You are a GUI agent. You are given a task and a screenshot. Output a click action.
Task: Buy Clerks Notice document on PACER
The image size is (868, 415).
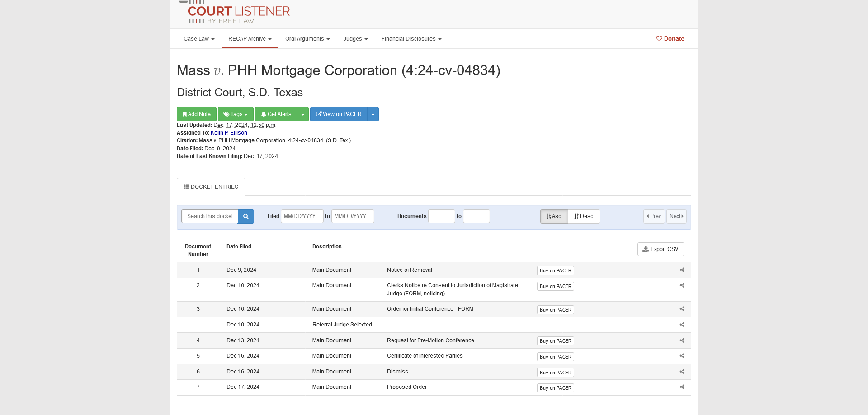pyautogui.click(x=556, y=286)
